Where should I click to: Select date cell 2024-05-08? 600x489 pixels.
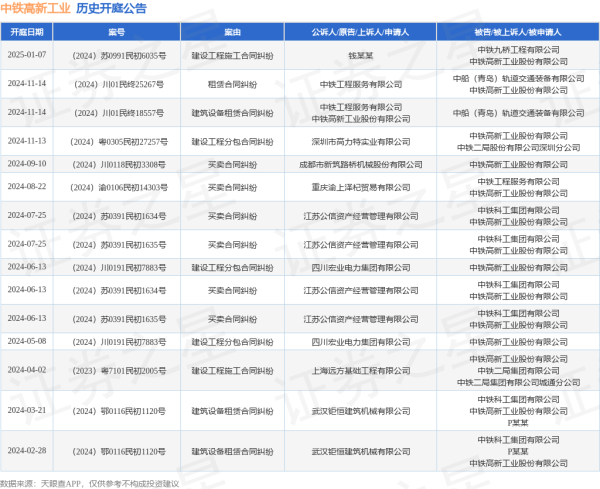coord(27,341)
